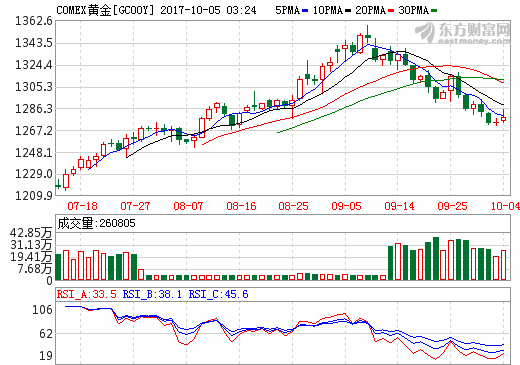
Task: Click the 19 RSI axis label
Action: pyautogui.click(x=46, y=356)
